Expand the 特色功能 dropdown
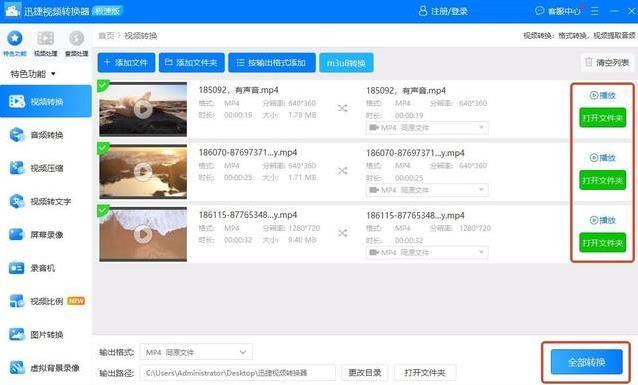The image size is (638, 385). pos(33,74)
